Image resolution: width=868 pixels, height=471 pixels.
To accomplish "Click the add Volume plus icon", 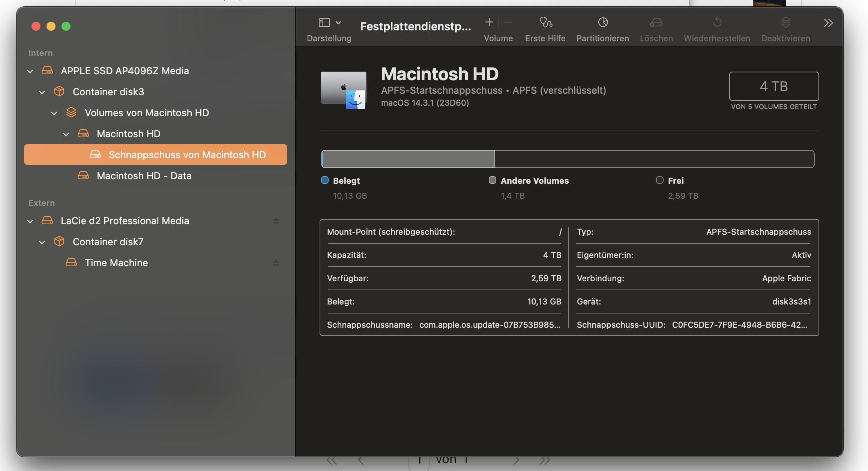I will point(489,22).
